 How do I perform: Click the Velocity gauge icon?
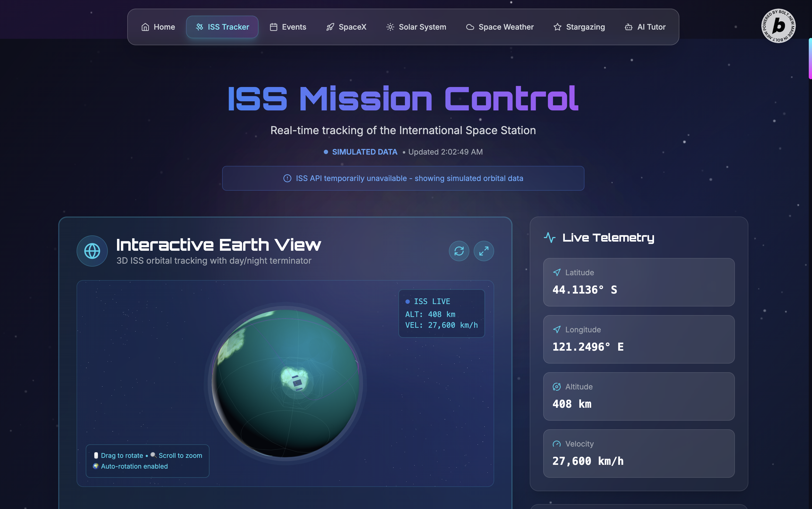[x=557, y=444]
